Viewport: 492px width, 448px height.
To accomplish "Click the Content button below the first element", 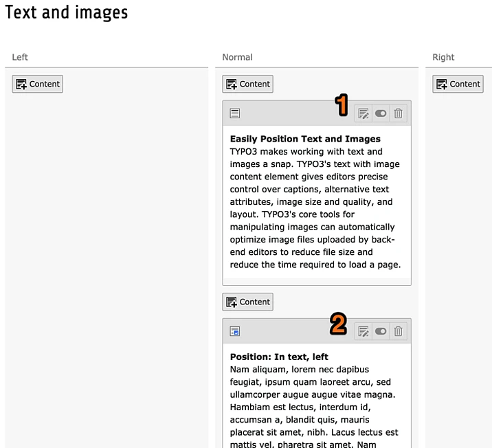I will (248, 302).
